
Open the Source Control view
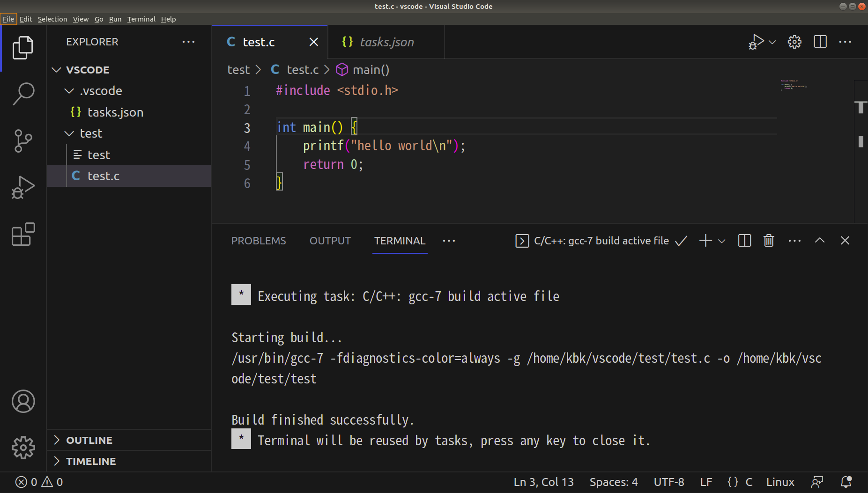click(x=23, y=140)
